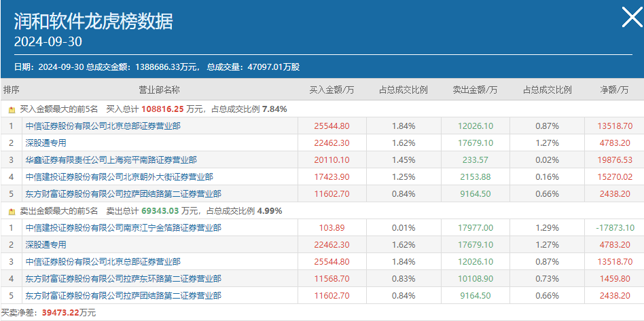Select the sell total value 69343.03

[x=160, y=211]
